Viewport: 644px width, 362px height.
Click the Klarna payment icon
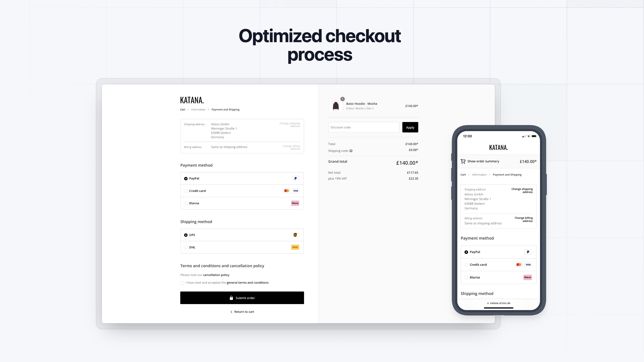(295, 203)
